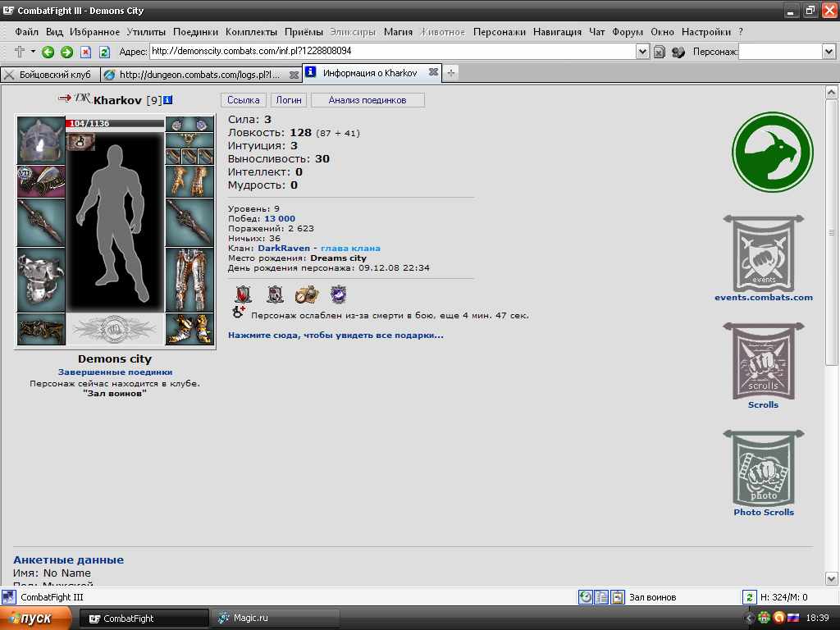Open the Персонажи menu
Screen dimensions: 840x630
tap(500, 32)
